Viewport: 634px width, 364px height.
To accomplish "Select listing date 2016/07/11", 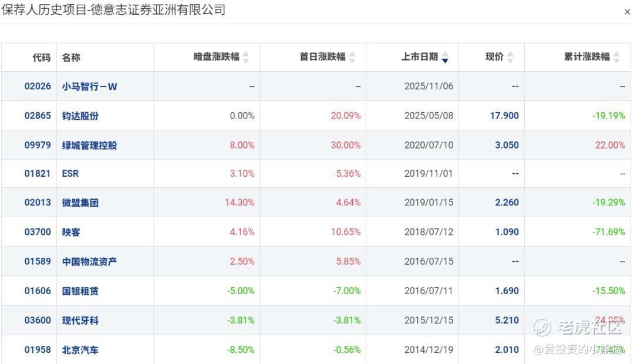I will [x=429, y=291].
